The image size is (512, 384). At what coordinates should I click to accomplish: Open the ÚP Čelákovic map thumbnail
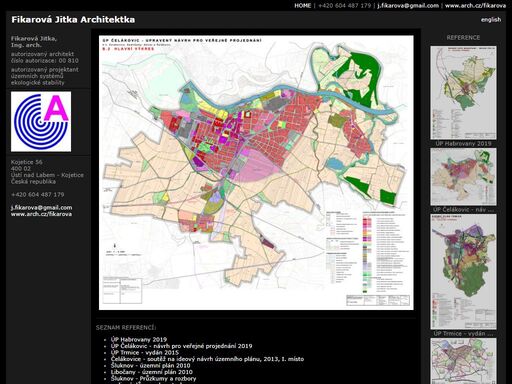(463, 177)
